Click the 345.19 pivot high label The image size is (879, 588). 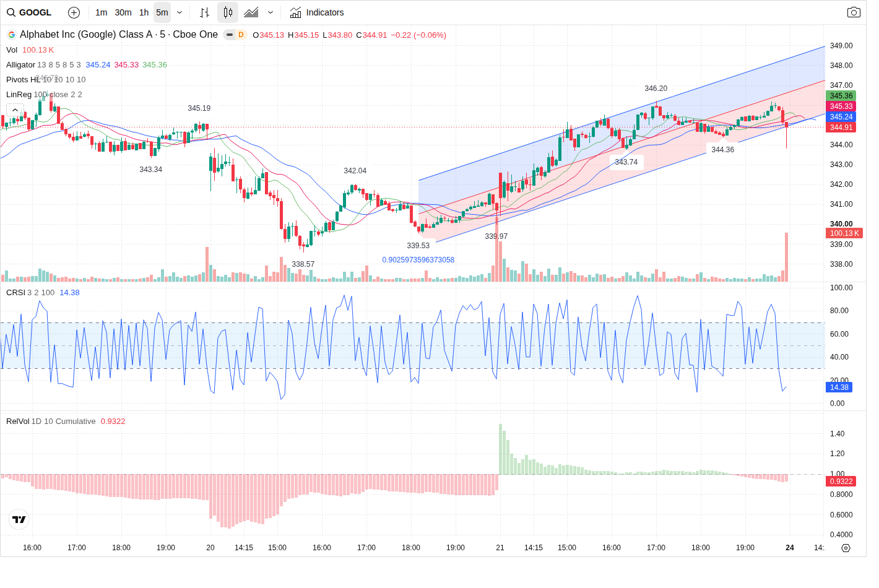click(199, 108)
